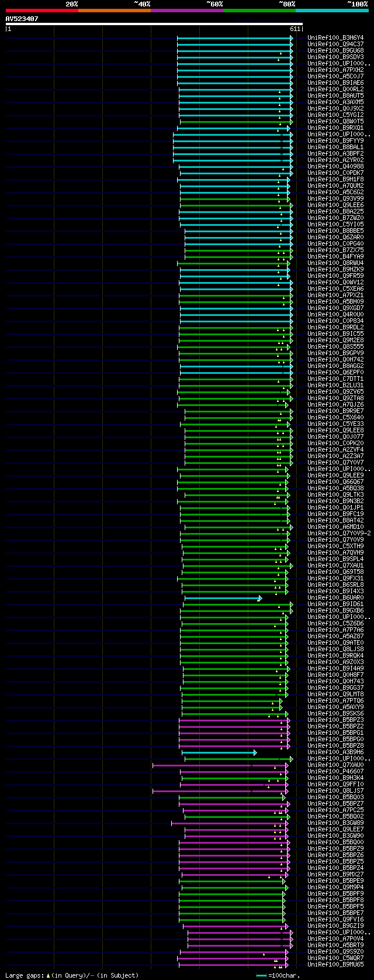374x980 pixels.
Task: Click the purple ~60% identity legend segment
Action: [187, 11]
